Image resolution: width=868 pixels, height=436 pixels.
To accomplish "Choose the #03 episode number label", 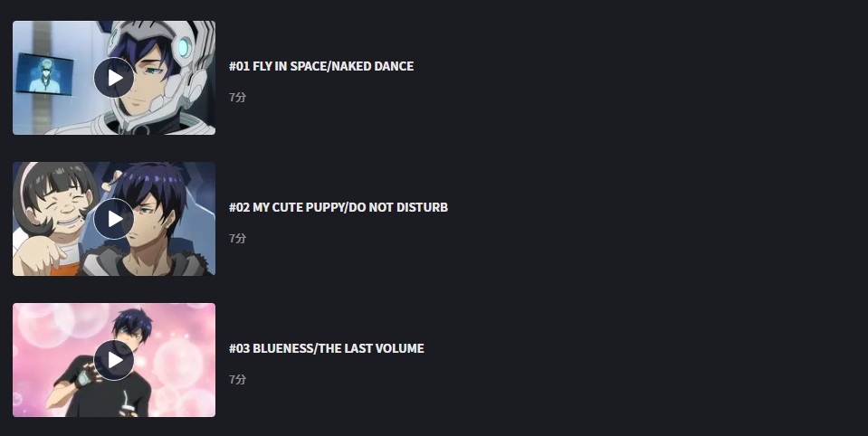I will point(239,348).
